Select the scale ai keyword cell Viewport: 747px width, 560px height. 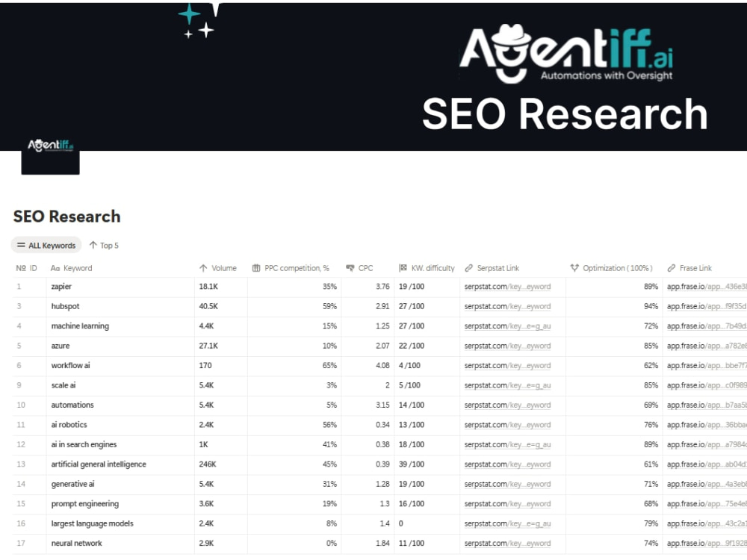click(120, 385)
